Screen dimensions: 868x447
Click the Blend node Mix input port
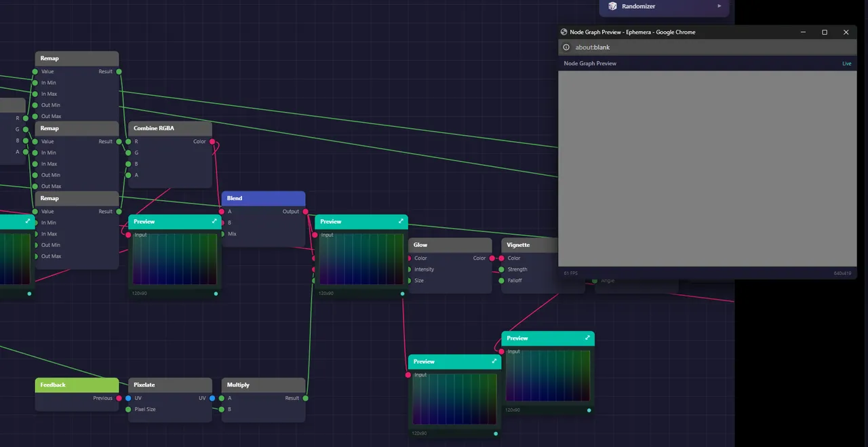pyautogui.click(x=222, y=234)
